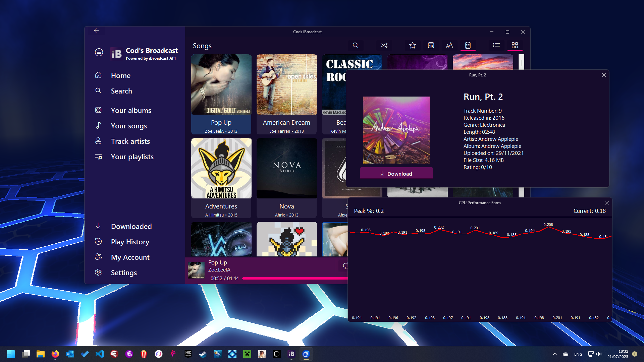Click the iB iBroadcast taskbar icon
Image resolution: width=644 pixels, height=362 pixels.
(291, 354)
